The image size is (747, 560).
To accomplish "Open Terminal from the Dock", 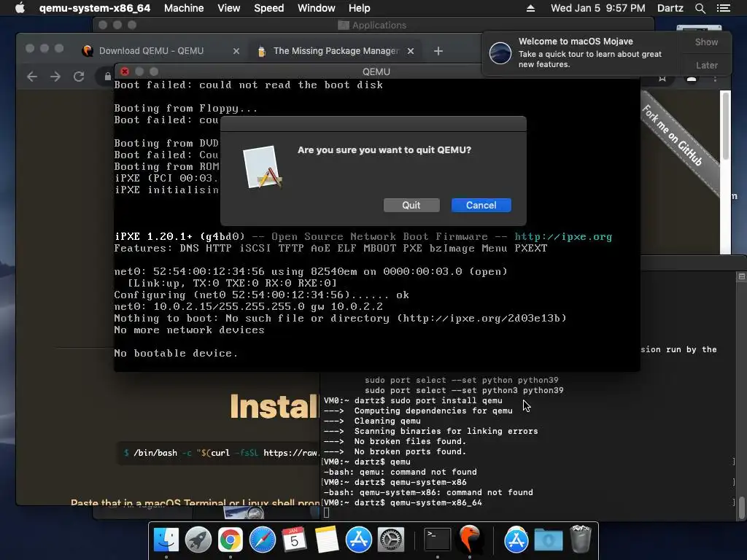I will click(438, 540).
